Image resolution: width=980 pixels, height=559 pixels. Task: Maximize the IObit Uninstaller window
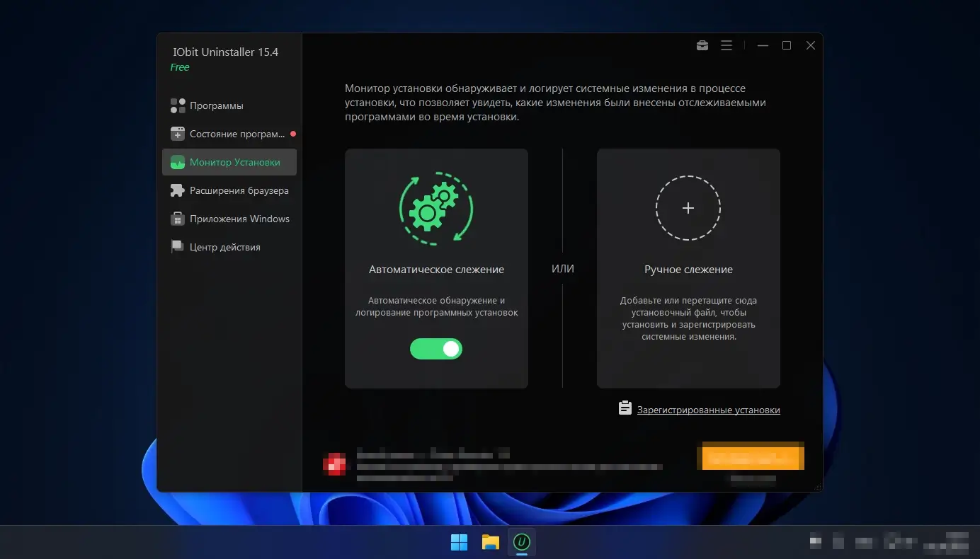pos(787,45)
